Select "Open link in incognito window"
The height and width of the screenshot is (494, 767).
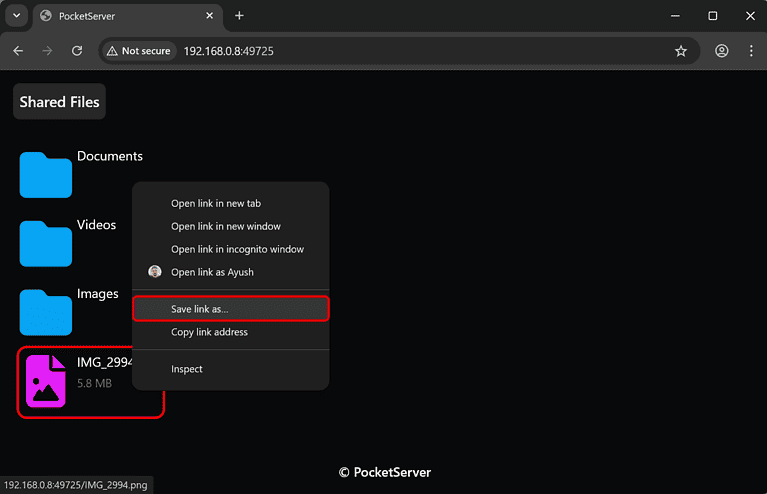point(237,249)
